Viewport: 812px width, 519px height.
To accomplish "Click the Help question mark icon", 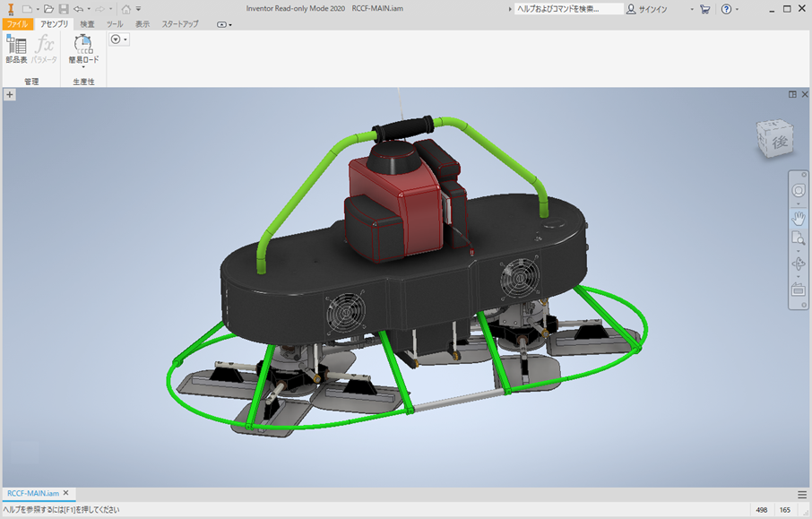I will click(727, 9).
